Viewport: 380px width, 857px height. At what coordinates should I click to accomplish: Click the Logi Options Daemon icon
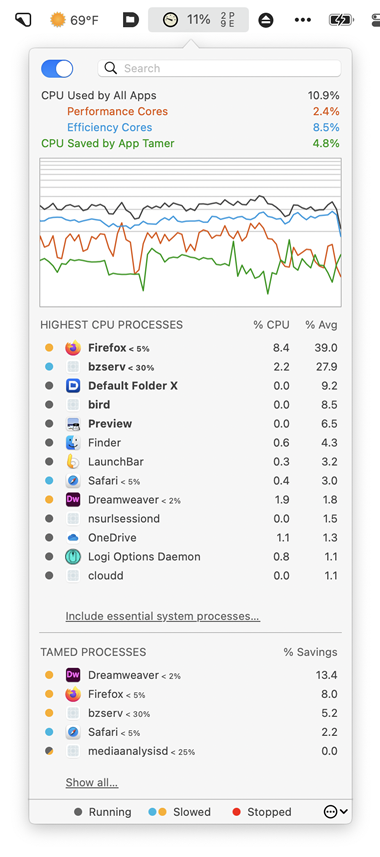pyautogui.click(x=73, y=557)
